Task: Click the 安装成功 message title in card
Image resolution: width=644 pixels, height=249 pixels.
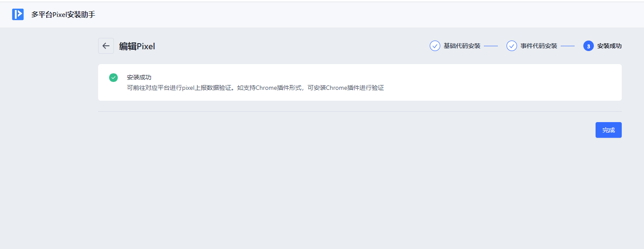Action: coord(139,77)
